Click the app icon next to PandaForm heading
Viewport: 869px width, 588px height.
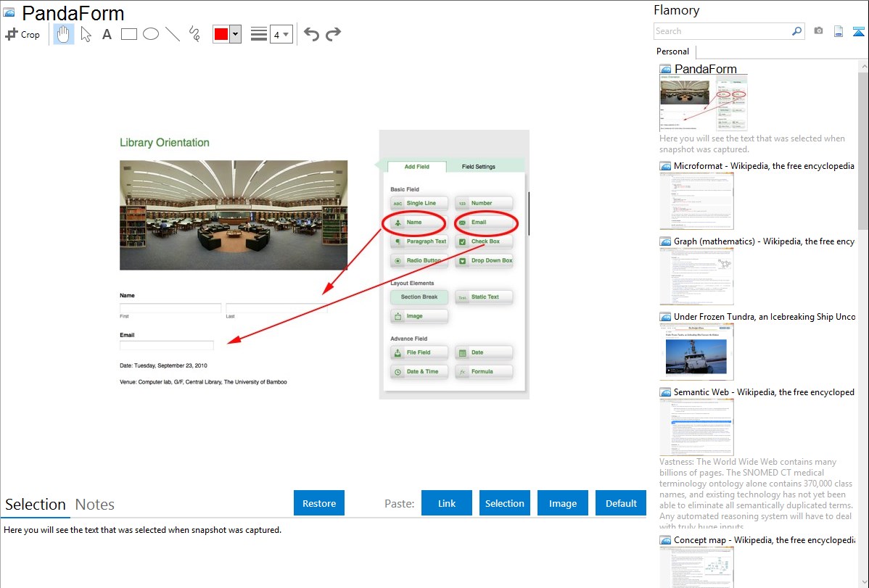pos(9,12)
